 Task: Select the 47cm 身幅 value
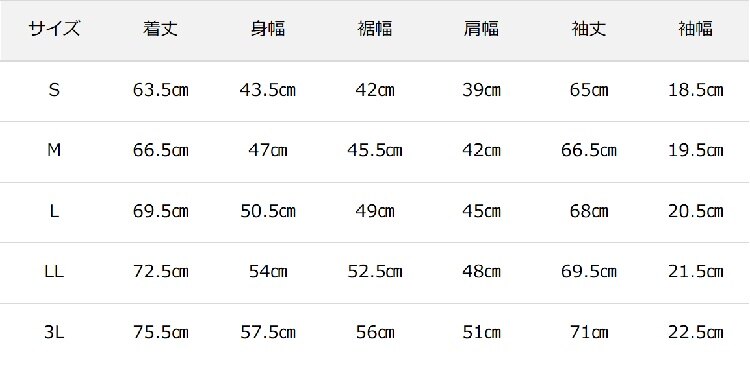point(268,150)
